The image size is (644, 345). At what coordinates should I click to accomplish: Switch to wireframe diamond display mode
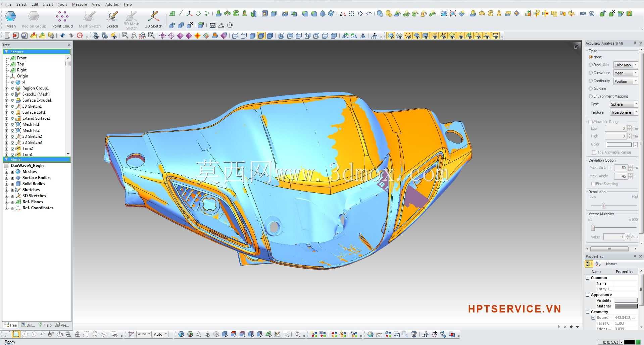click(x=171, y=36)
